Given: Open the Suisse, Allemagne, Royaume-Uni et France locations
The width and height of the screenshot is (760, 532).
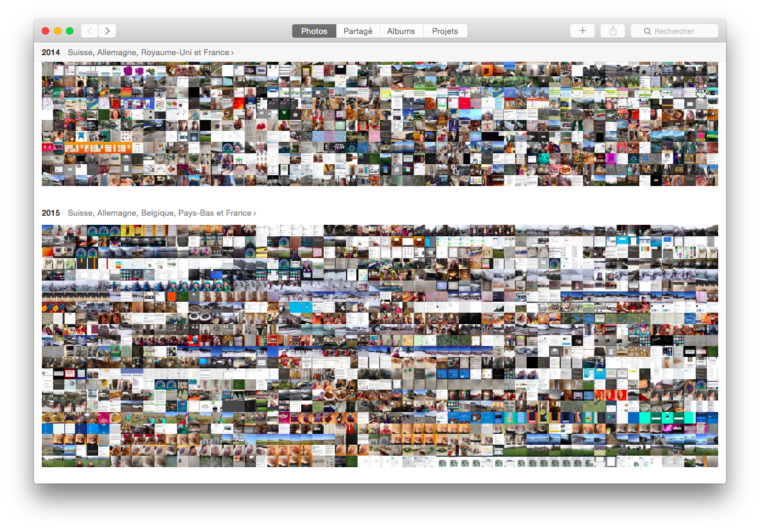Looking at the screenshot, I should (x=148, y=53).
